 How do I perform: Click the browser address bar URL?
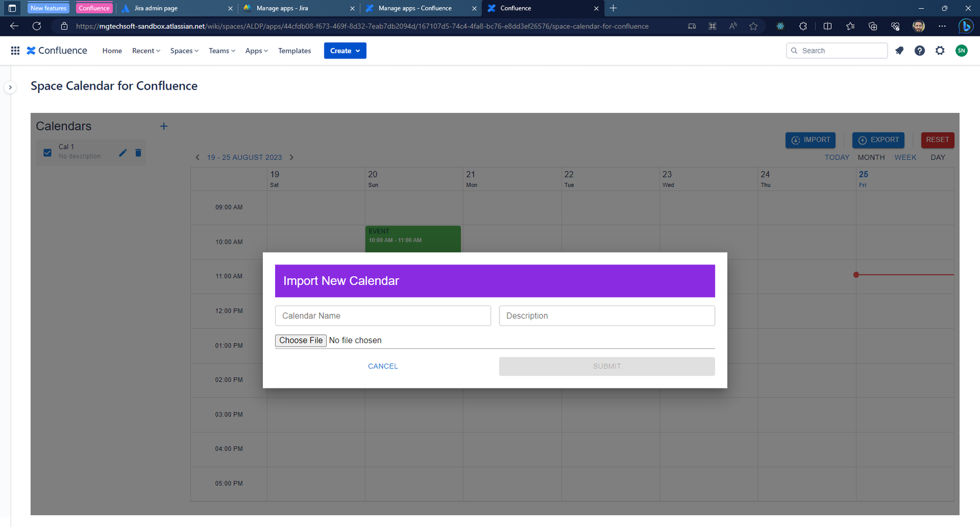362,26
